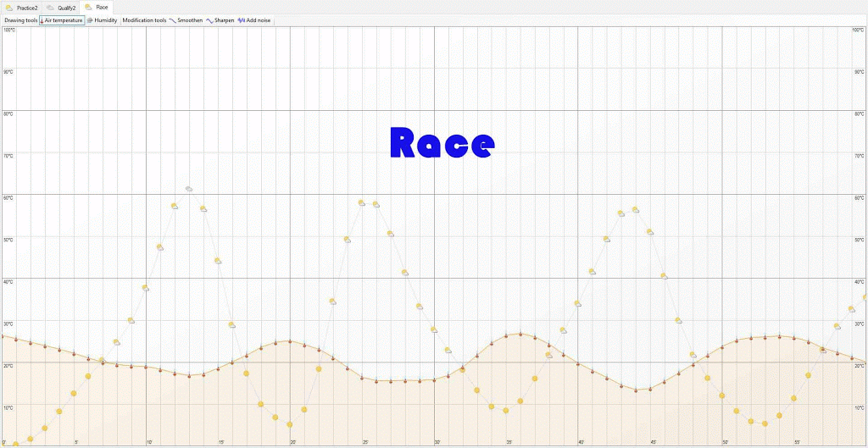Screen dimensions: 868x448
Task: Click the cloud icon on Humidity button
Action: (x=90, y=20)
